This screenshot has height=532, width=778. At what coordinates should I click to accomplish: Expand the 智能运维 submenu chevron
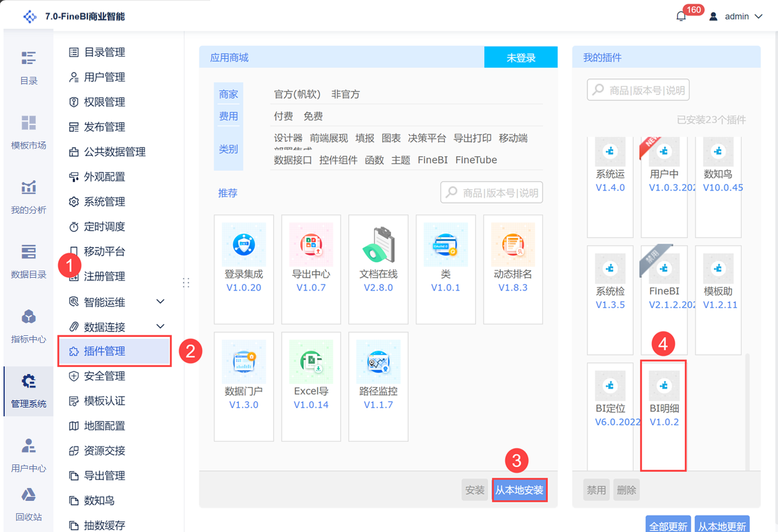160,302
